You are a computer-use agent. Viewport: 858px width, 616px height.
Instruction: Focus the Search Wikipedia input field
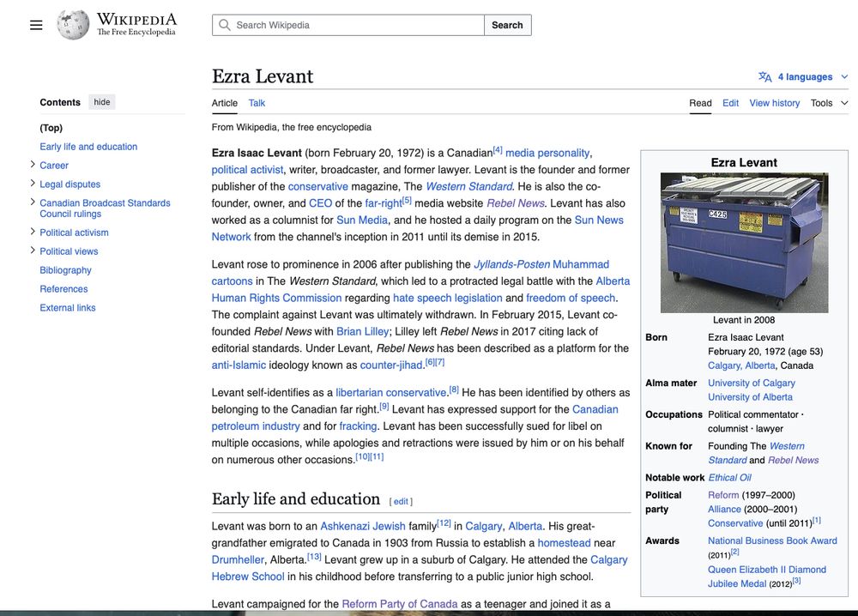[x=348, y=25]
